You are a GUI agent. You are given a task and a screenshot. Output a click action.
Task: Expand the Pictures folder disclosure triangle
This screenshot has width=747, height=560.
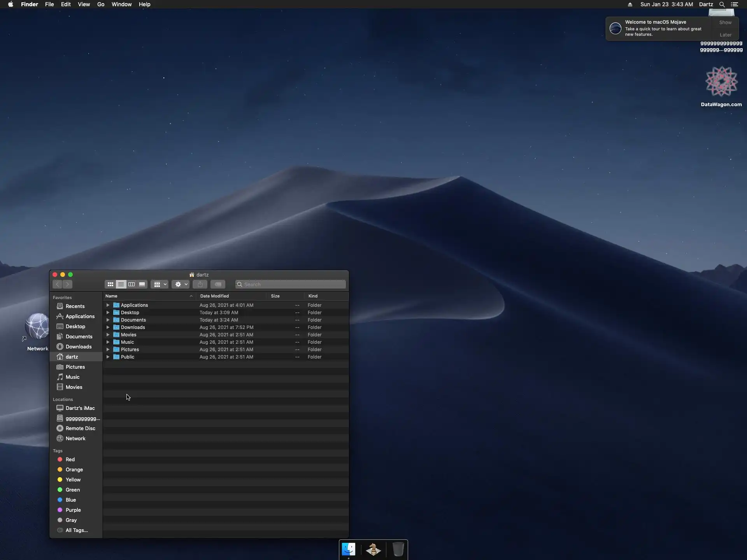point(108,350)
